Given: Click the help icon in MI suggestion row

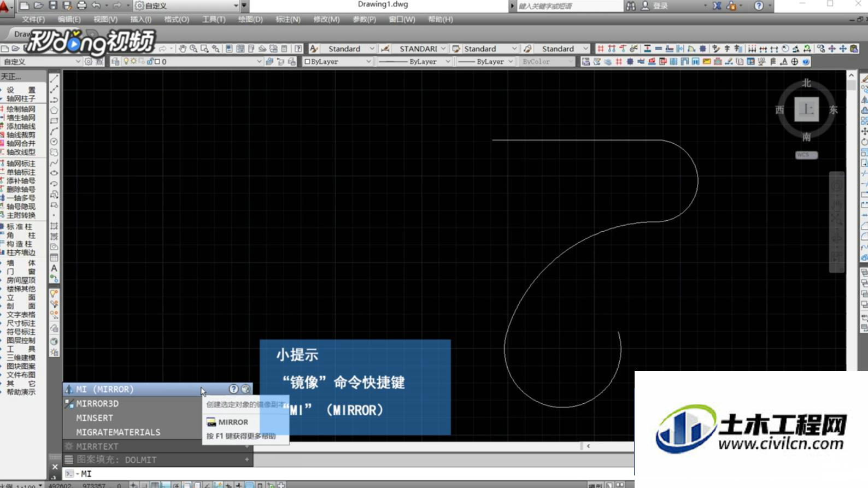Looking at the screenshot, I should [233, 389].
